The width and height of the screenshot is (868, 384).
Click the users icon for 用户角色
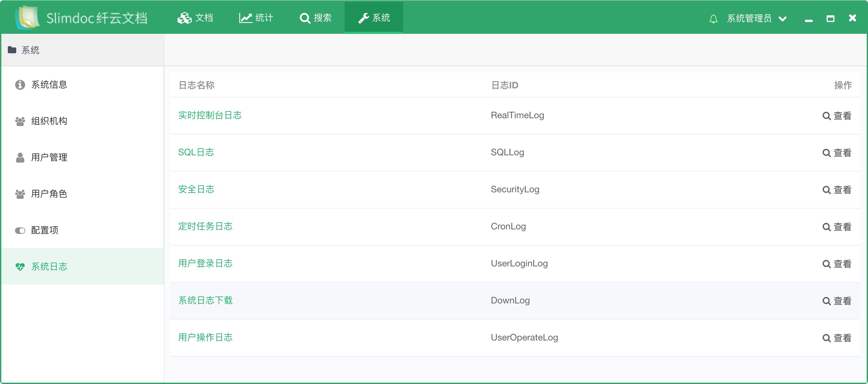coord(20,194)
